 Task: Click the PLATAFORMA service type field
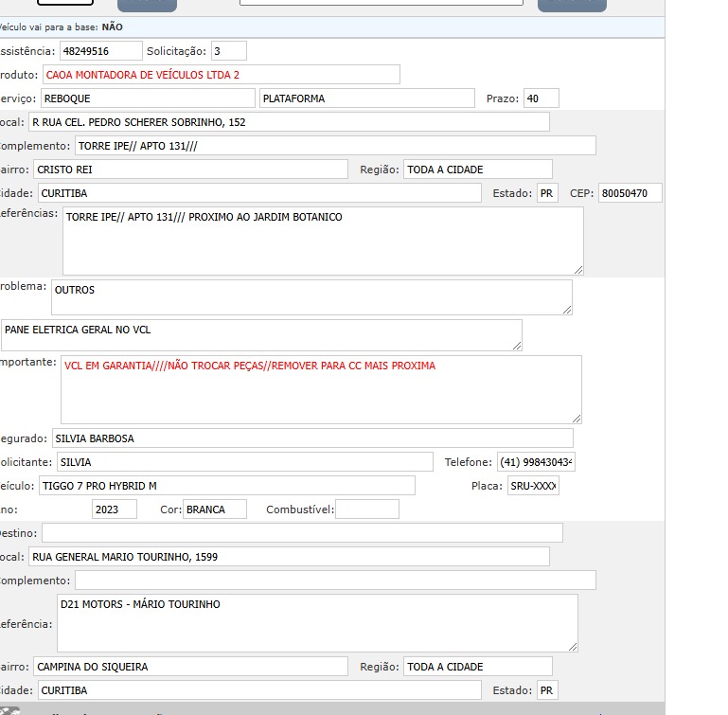366,98
